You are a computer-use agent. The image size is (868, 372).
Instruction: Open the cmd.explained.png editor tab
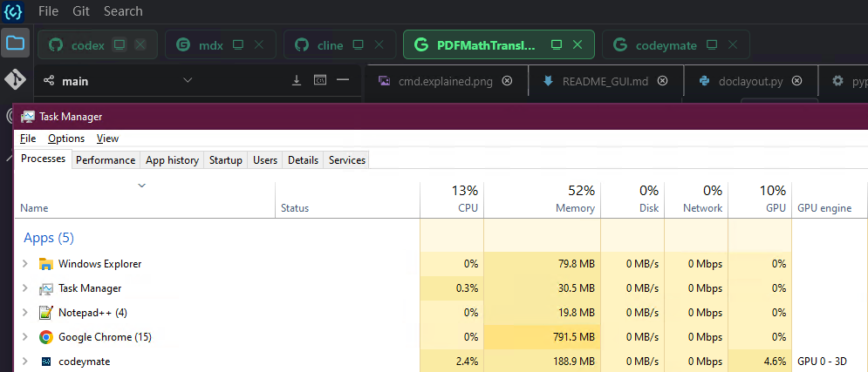tap(445, 81)
